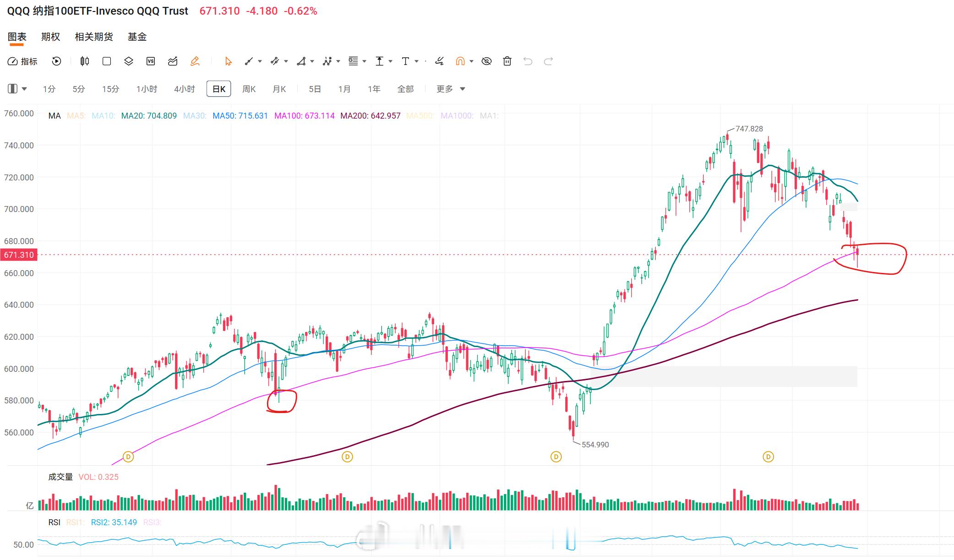Viewport: 954px width, 560px height.
Task: Activate the orange pencil drawing tool
Action: pyautogui.click(x=195, y=61)
